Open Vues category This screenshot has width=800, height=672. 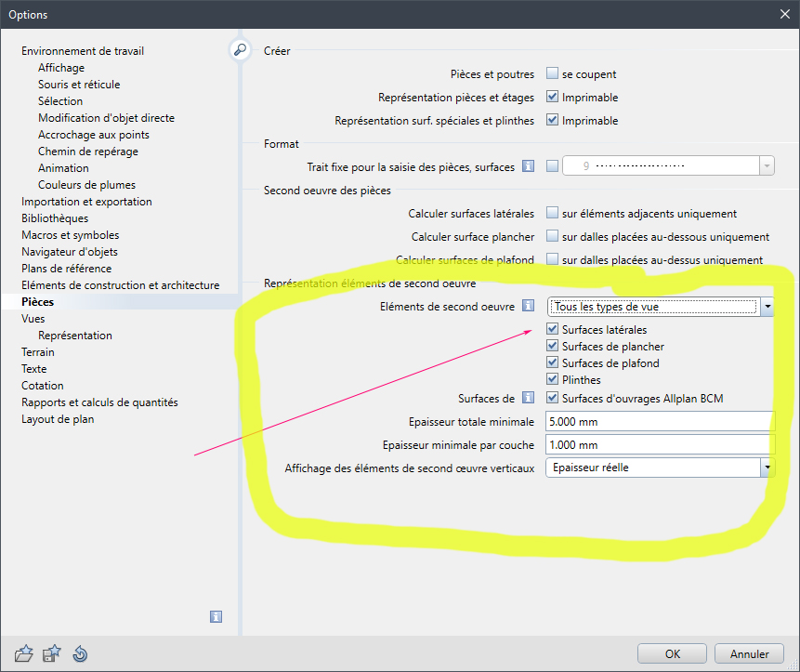(x=33, y=319)
